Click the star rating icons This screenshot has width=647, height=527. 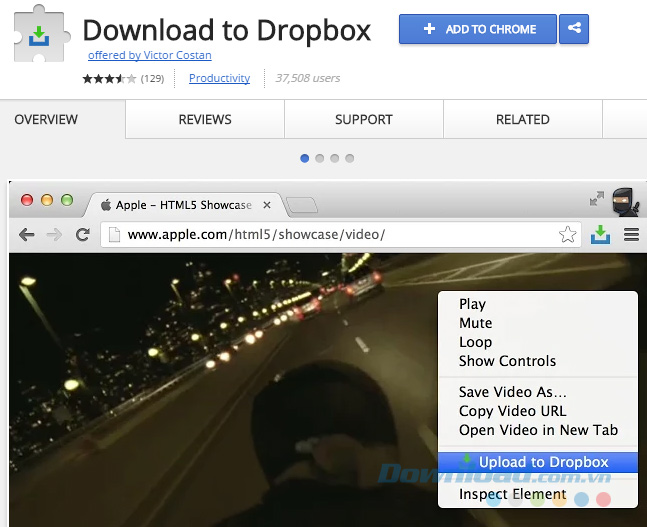click(x=109, y=78)
